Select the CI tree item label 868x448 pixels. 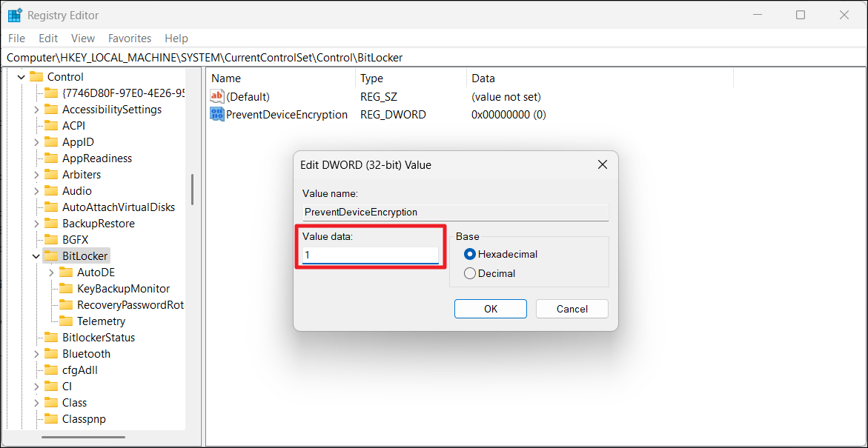pyautogui.click(x=67, y=387)
